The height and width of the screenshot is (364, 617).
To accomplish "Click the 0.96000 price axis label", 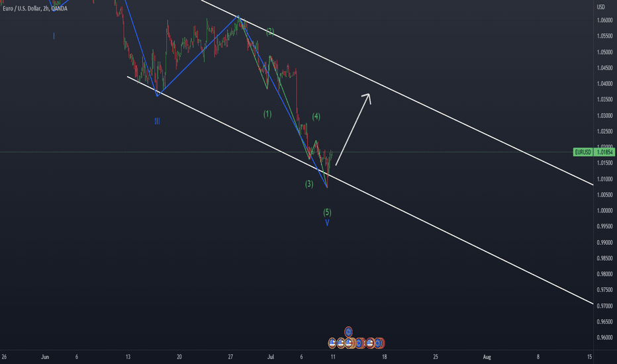I will click(605, 338).
